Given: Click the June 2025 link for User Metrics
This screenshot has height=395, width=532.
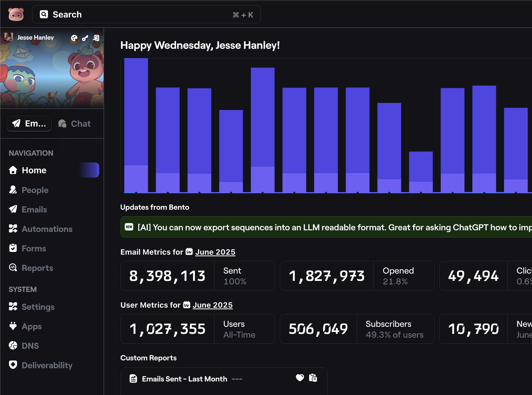Looking at the screenshot, I should 213,305.
